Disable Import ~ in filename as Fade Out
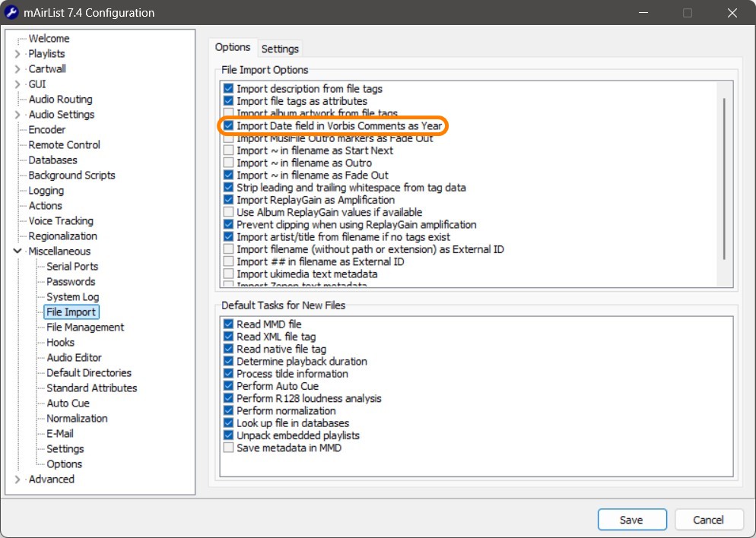Image resolution: width=756 pixels, height=538 pixels. click(228, 176)
